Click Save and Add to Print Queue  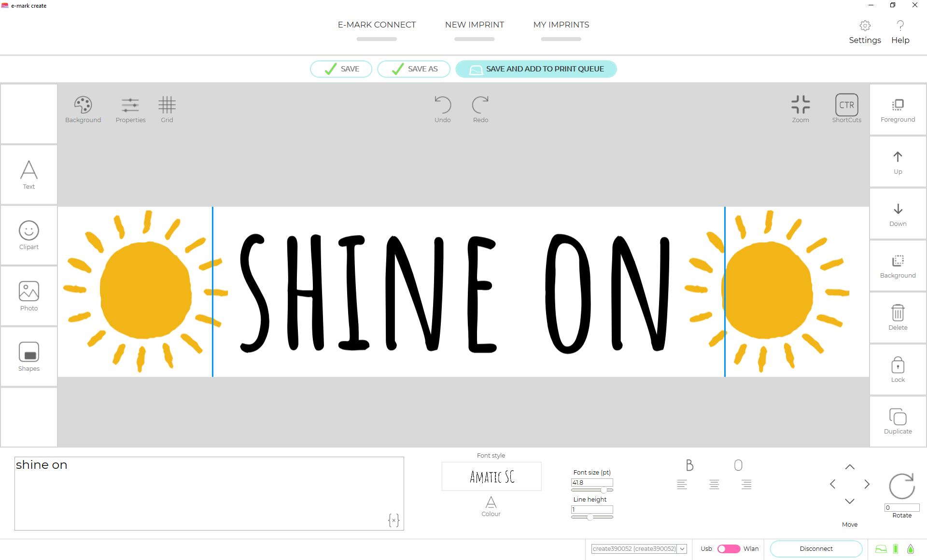[x=536, y=69]
